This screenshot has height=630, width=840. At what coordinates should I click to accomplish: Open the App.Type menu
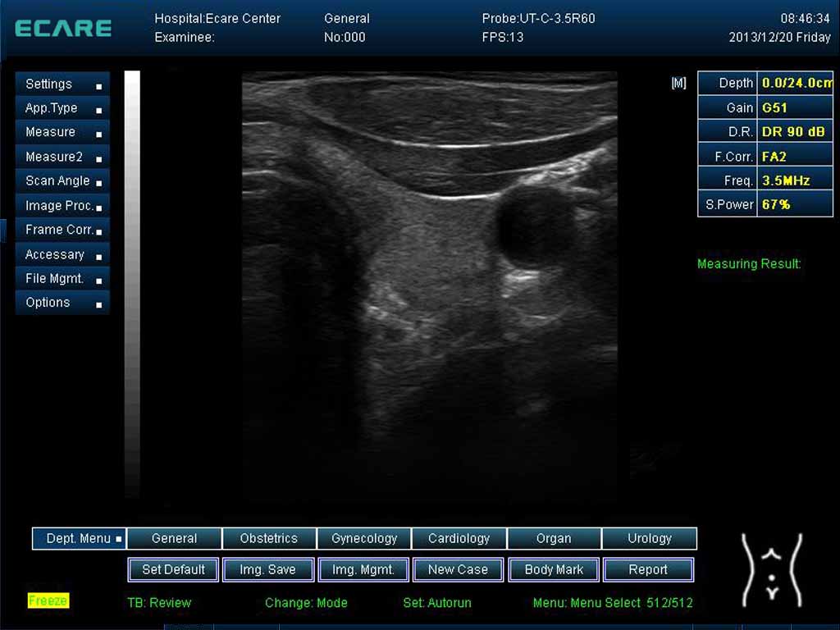click(x=62, y=108)
